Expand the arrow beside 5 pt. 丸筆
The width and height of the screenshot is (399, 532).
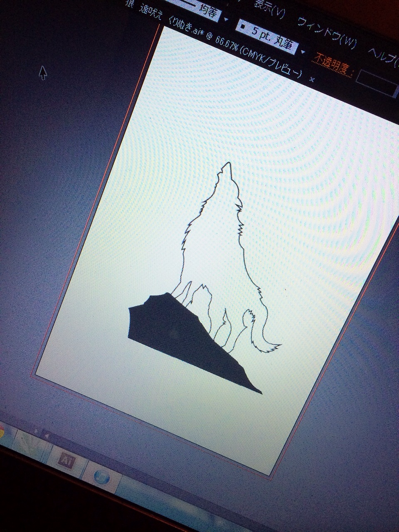click(x=303, y=52)
